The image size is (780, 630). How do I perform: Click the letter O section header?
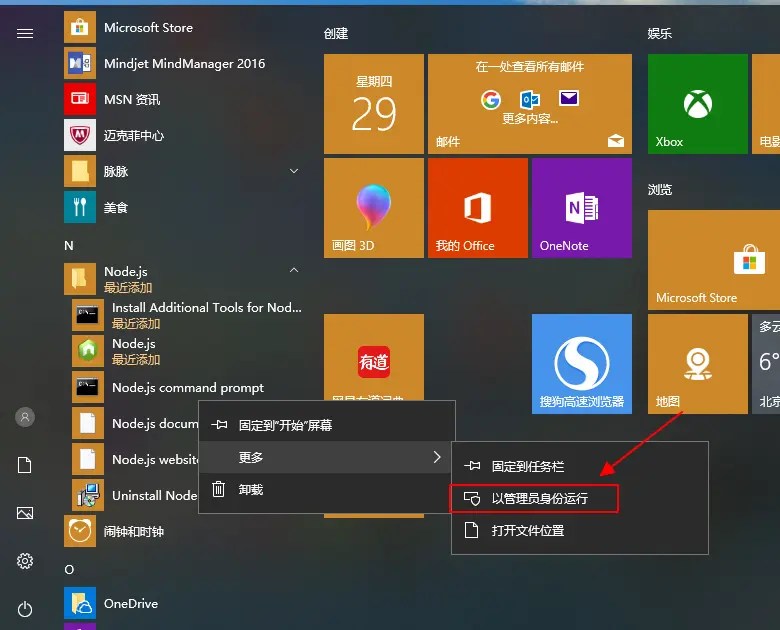69,569
